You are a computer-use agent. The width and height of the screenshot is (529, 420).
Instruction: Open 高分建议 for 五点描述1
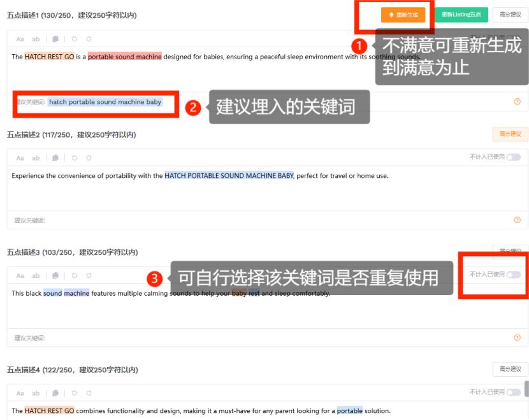[x=510, y=15]
